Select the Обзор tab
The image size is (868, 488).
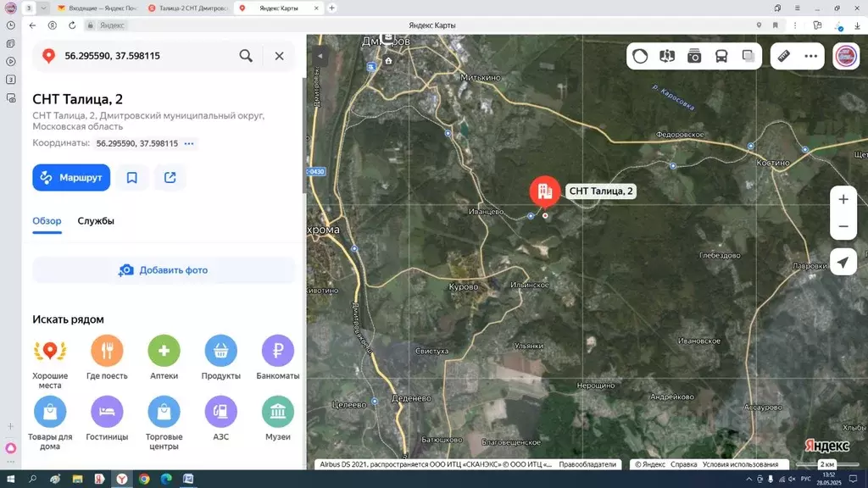pyautogui.click(x=47, y=221)
